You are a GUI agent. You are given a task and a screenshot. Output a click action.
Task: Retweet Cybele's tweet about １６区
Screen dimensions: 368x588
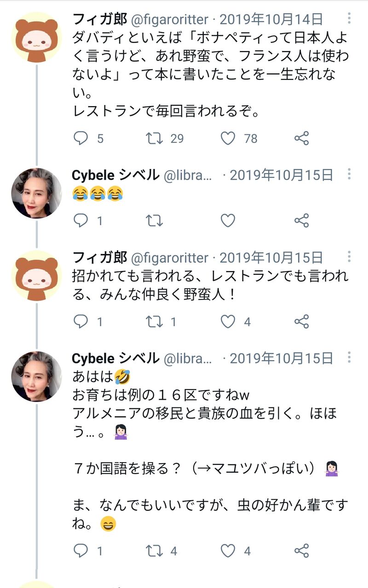click(155, 550)
